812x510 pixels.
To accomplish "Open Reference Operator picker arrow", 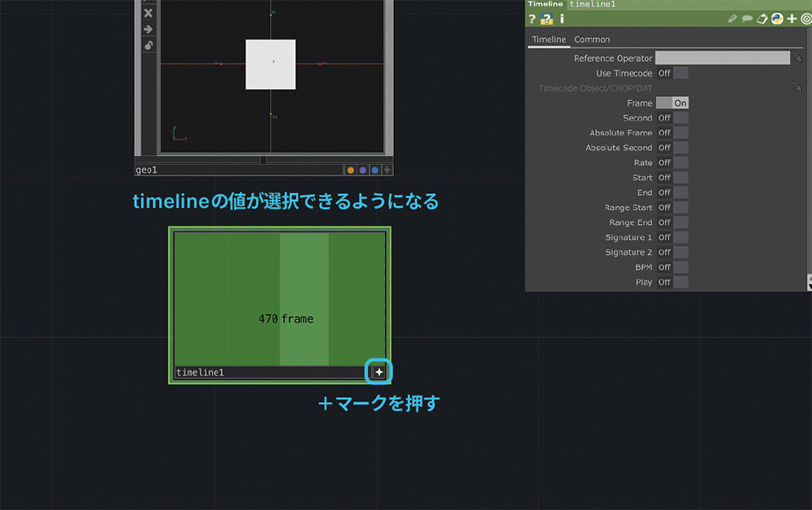I will click(x=797, y=58).
